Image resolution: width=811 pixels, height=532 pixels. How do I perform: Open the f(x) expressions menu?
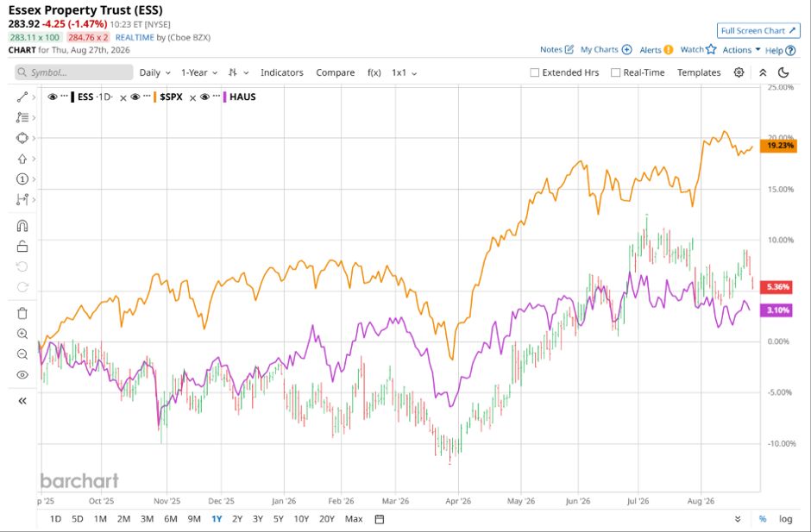click(374, 73)
